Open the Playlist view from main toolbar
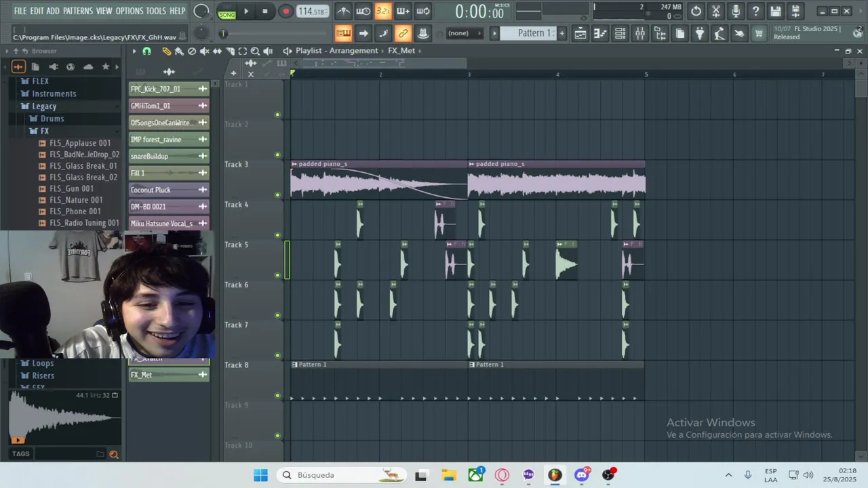 [580, 33]
